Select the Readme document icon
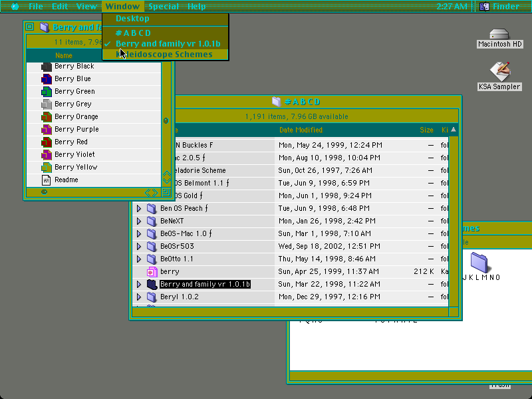 46,180
